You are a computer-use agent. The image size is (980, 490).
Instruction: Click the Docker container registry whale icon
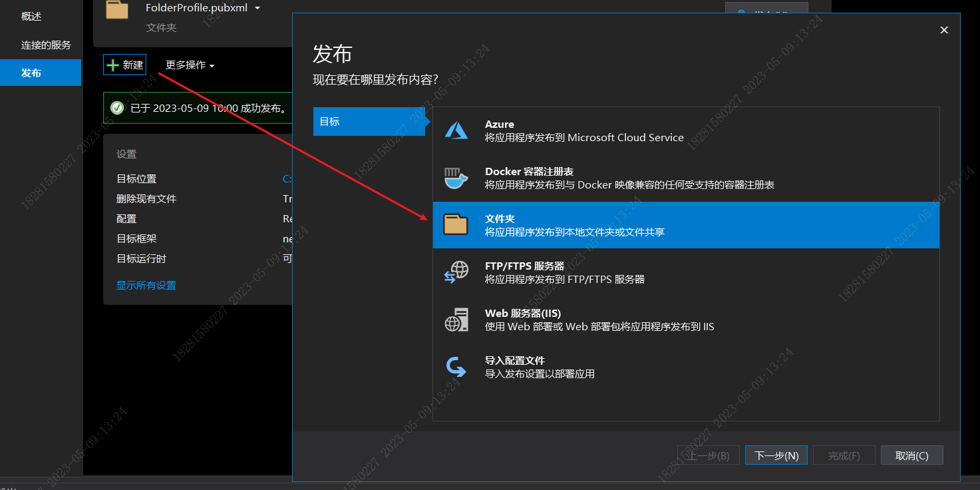[x=456, y=178]
